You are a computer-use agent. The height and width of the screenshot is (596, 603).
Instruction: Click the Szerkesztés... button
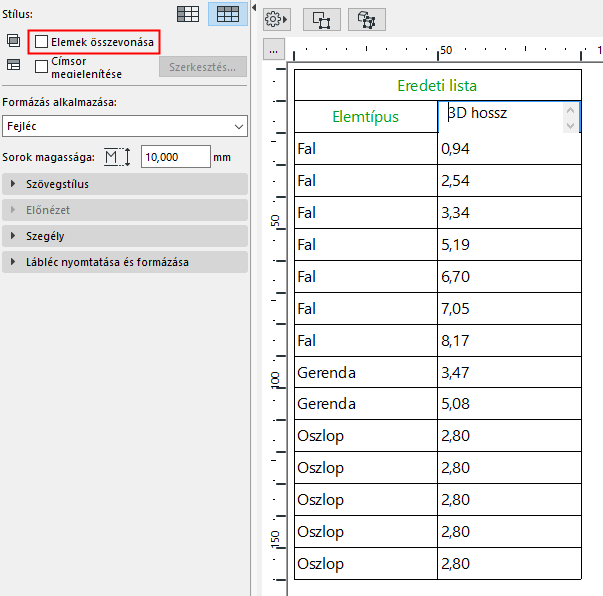pyautogui.click(x=203, y=67)
